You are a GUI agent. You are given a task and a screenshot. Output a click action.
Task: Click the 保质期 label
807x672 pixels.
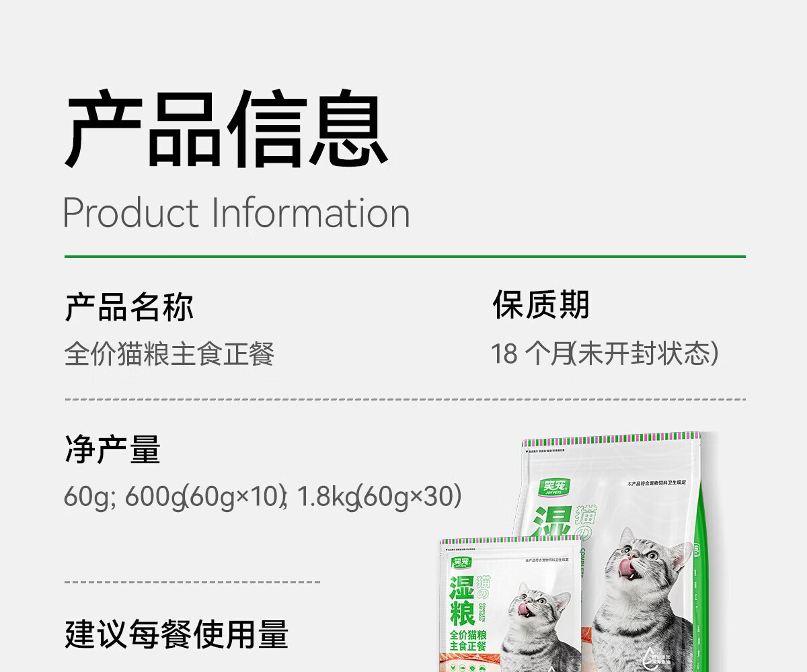(x=541, y=304)
